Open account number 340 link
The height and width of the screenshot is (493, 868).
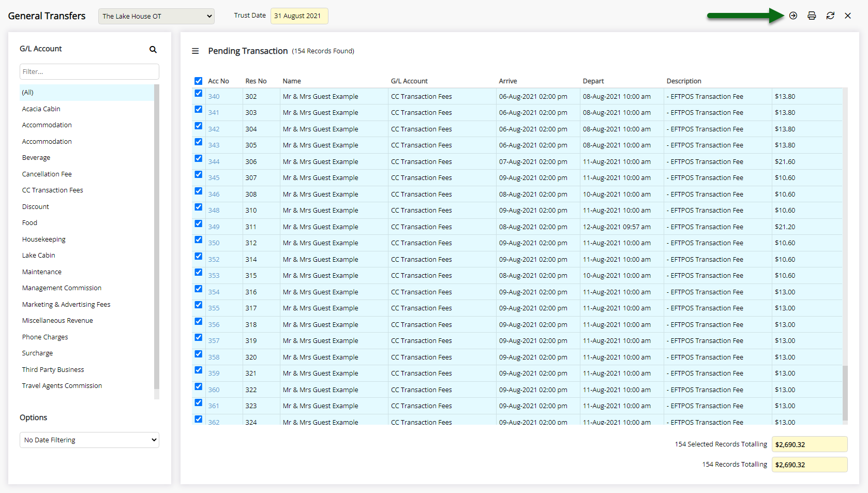214,96
